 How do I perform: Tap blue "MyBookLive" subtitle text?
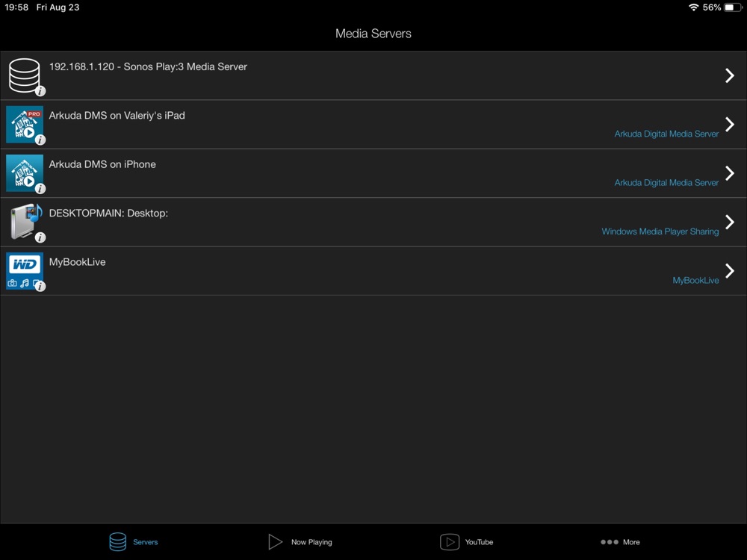[x=695, y=281]
